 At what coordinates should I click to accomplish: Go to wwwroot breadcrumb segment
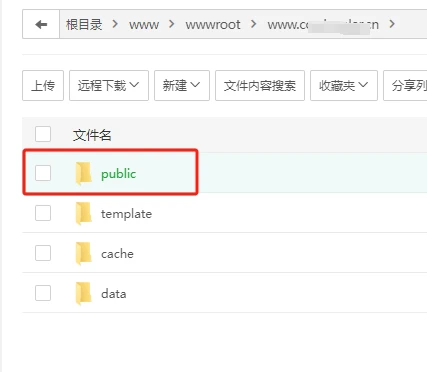pos(213,25)
